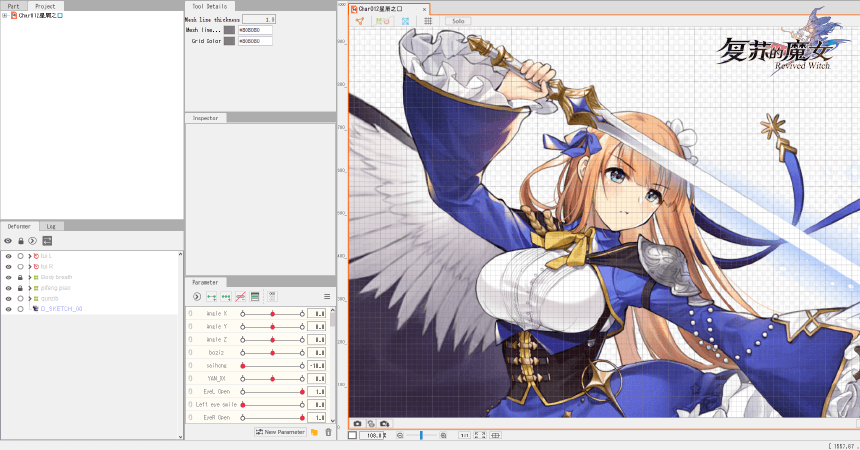Click the green striped list icon in Parameter toolbar
Screen dimensions: 860x450
point(254,297)
